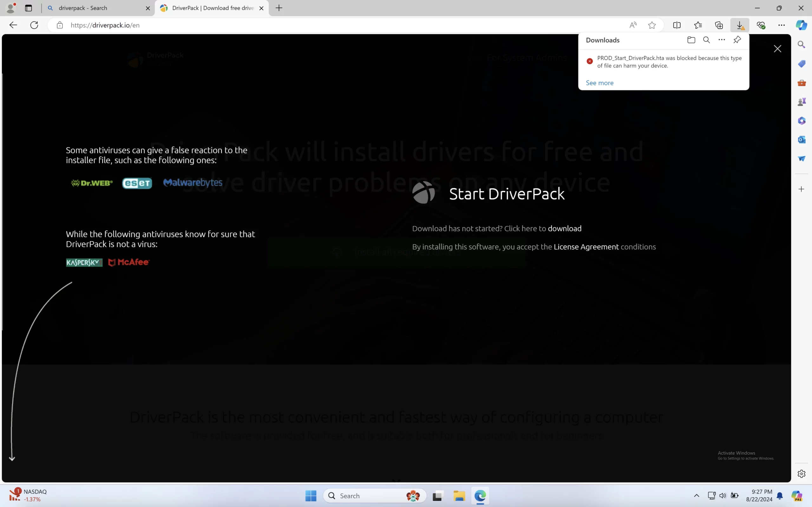Expand the browser settings menu

pos(782,25)
